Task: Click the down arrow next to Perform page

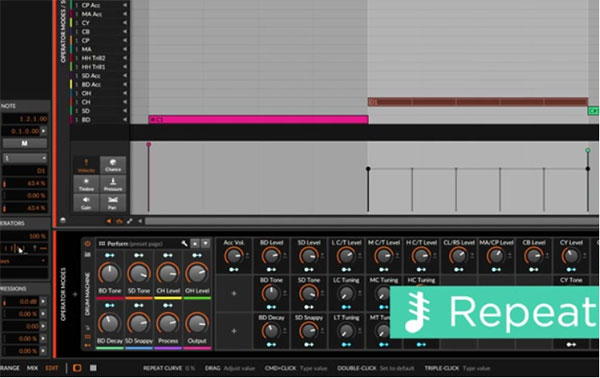Action: (206, 243)
